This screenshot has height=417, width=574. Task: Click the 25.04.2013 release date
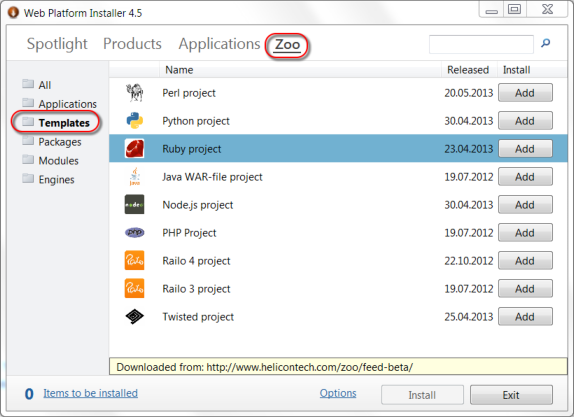click(469, 317)
